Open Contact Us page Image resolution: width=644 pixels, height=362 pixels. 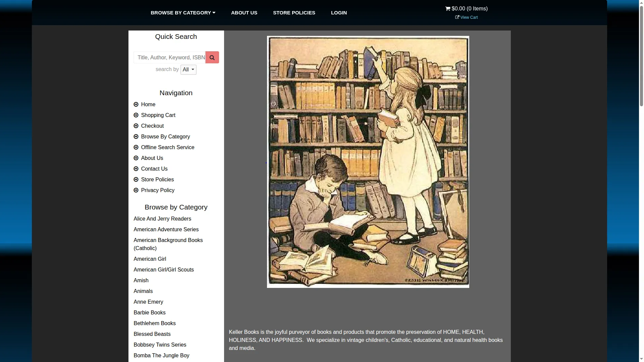(x=154, y=169)
